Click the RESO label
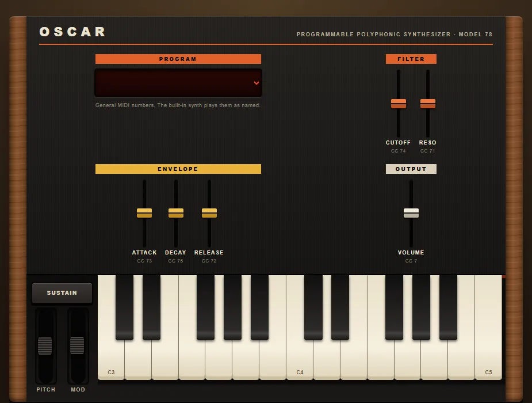This screenshot has height=403, width=532. 427,143
